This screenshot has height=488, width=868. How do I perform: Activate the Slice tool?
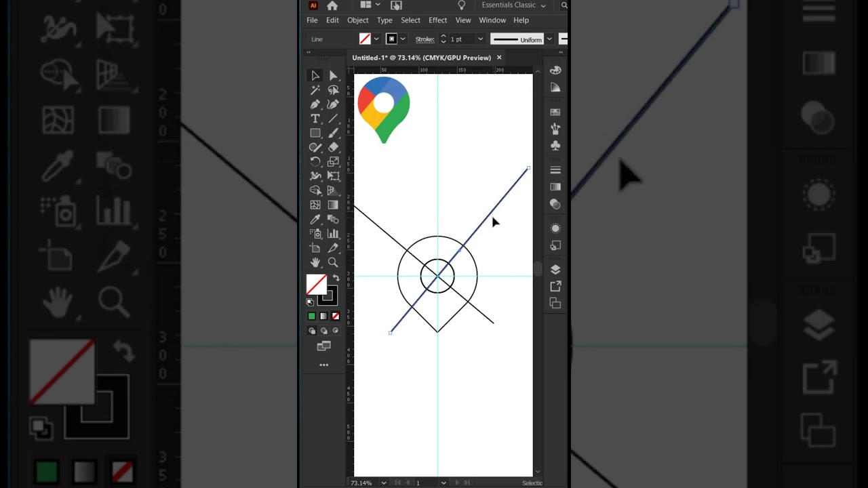coord(333,248)
